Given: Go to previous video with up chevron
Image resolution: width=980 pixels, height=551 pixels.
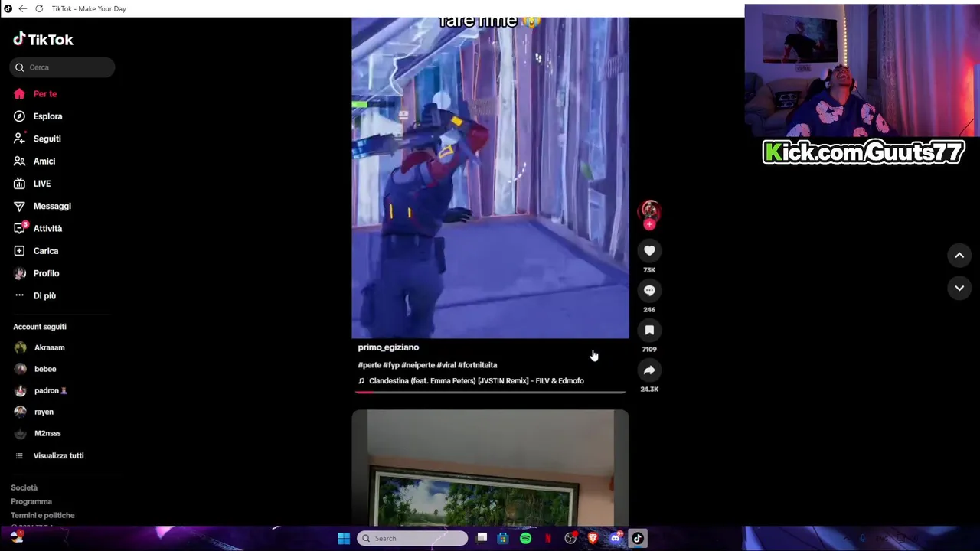Looking at the screenshot, I should [959, 256].
